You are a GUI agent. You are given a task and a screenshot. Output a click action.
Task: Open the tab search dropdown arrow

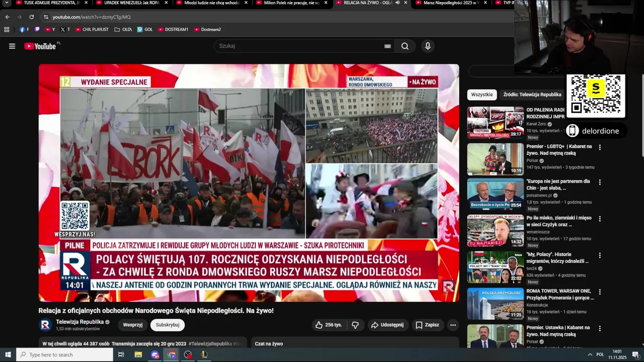tap(7, 3)
